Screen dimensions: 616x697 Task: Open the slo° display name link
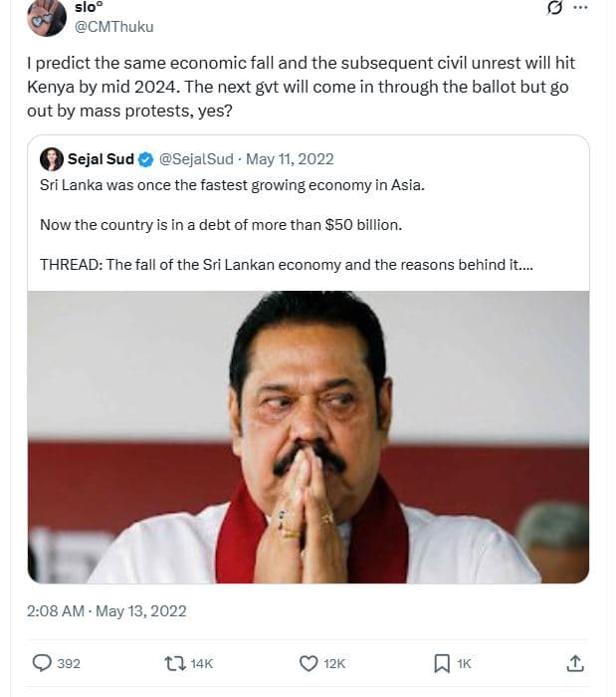(x=89, y=7)
